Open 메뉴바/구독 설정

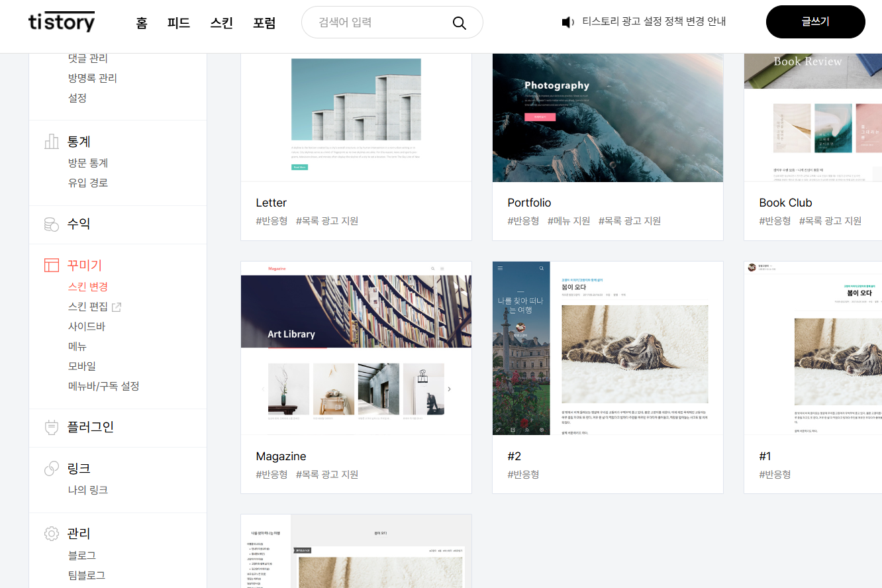pos(104,386)
